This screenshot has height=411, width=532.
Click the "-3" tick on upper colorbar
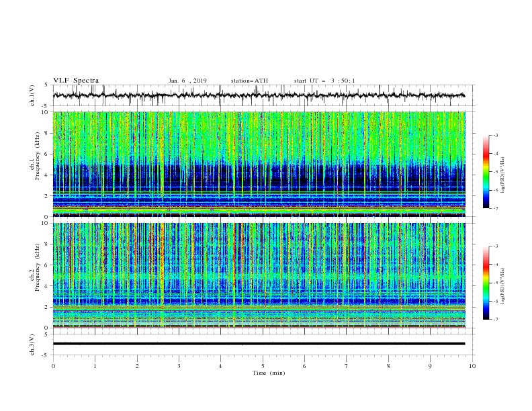point(496,135)
